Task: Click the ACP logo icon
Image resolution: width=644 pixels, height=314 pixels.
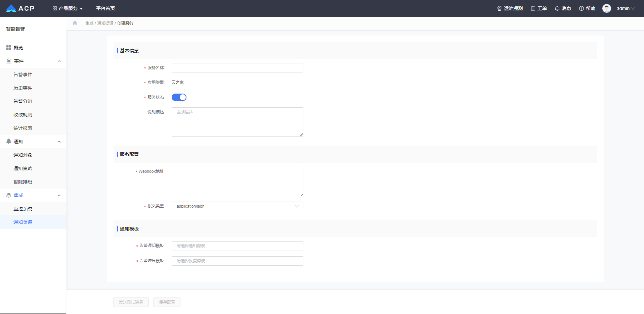Action: pos(11,8)
